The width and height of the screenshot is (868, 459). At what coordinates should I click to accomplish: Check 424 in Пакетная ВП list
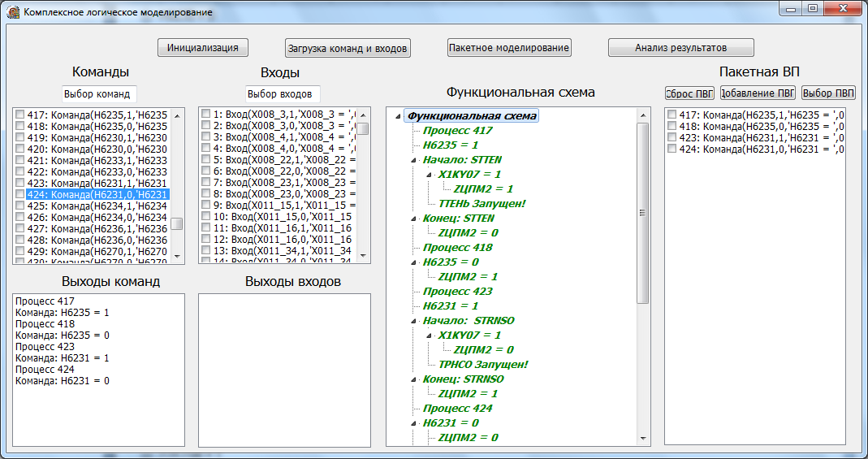point(672,149)
